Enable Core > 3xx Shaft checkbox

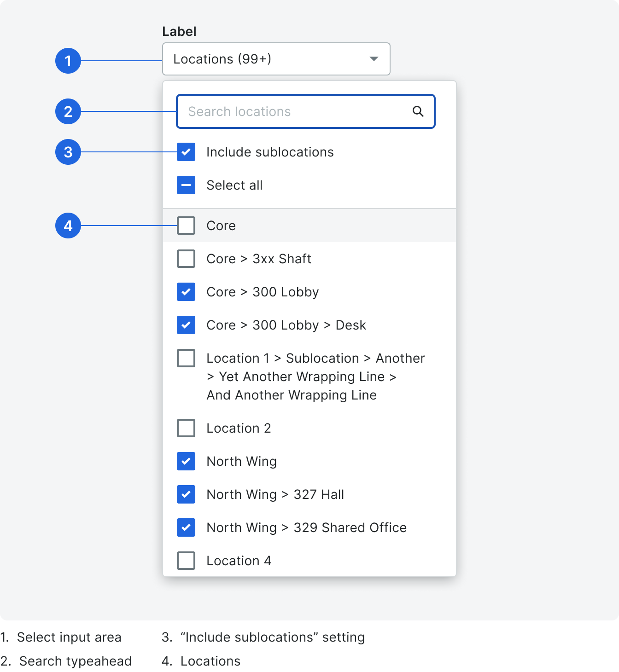tap(186, 259)
